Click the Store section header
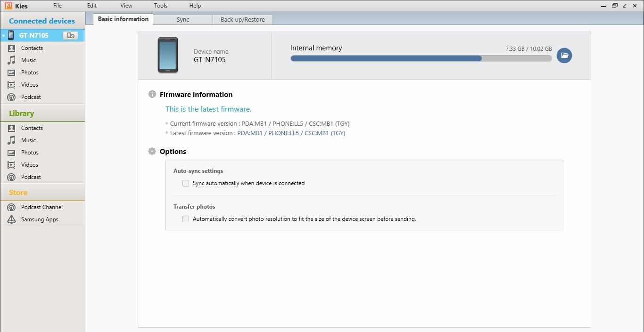This screenshot has height=332, width=644. pos(18,193)
